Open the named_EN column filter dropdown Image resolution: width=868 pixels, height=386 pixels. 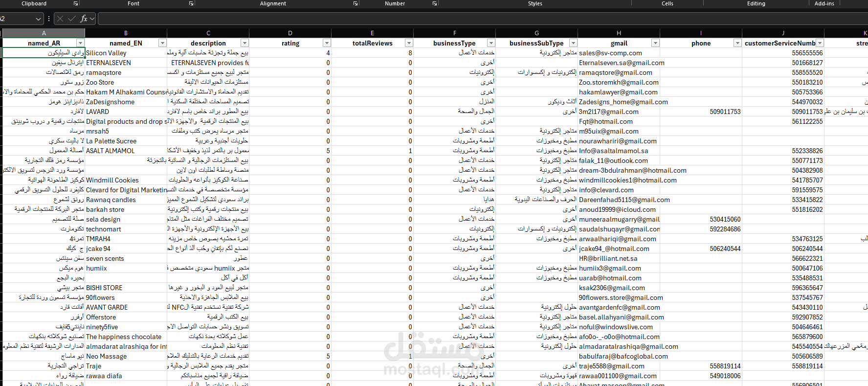[x=162, y=43]
